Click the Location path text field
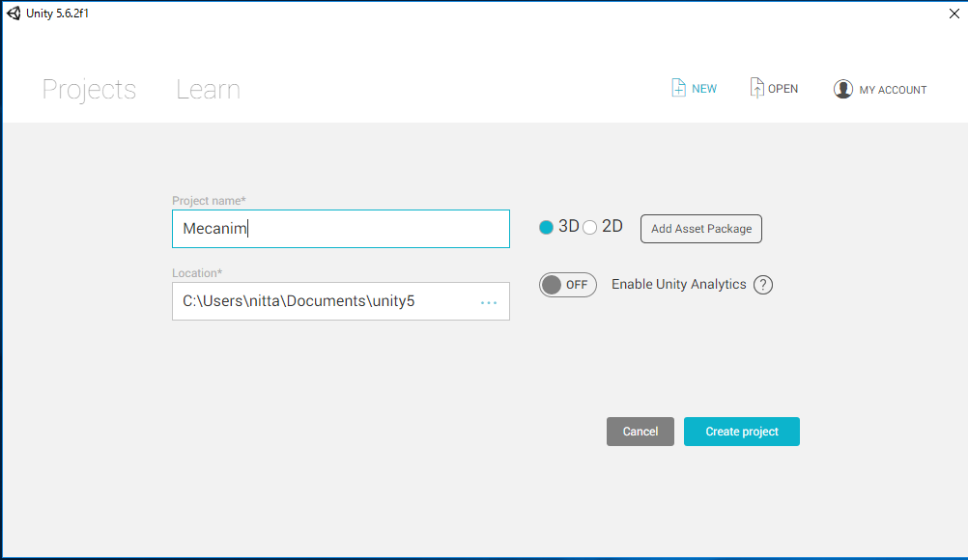 (324, 301)
